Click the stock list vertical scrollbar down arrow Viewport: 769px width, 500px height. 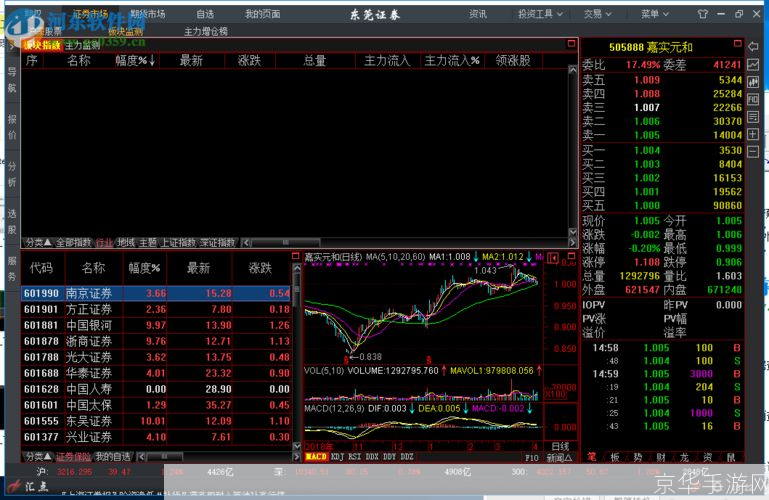296,446
